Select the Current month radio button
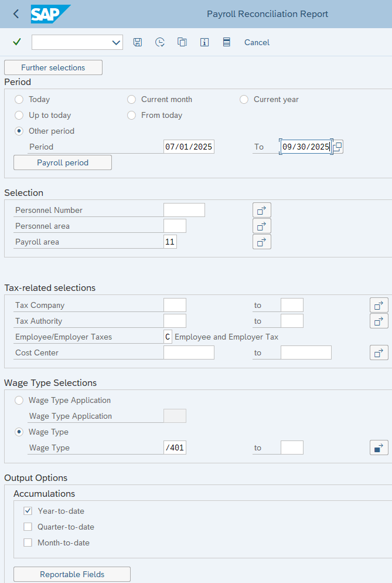392x583 pixels. [131, 99]
